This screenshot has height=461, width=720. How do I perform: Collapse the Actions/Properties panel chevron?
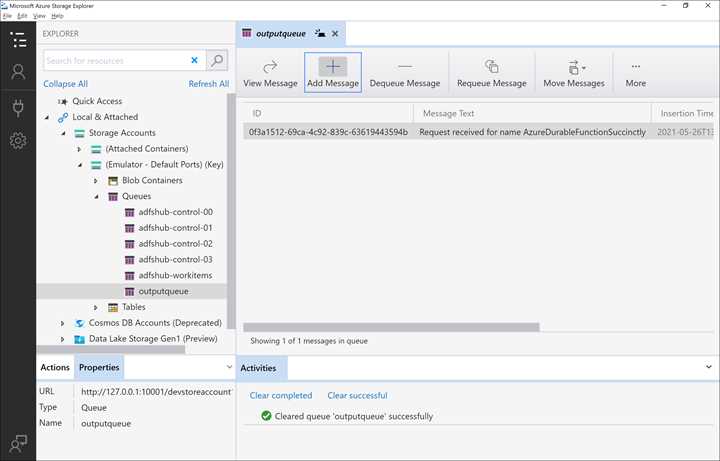click(x=229, y=367)
